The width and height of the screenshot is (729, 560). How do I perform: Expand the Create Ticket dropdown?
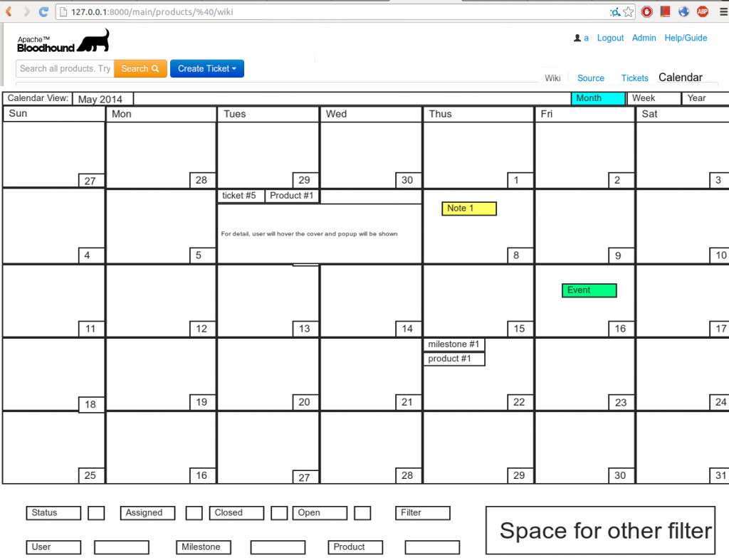pos(206,69)
